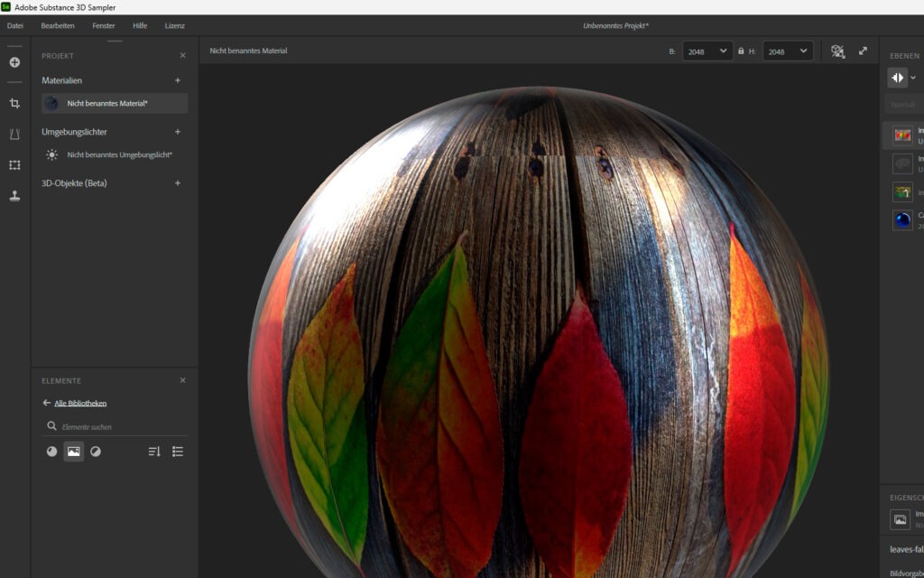Open the B width 2048 dropdown
The image size is (924, 578).
tap(707, 51)
